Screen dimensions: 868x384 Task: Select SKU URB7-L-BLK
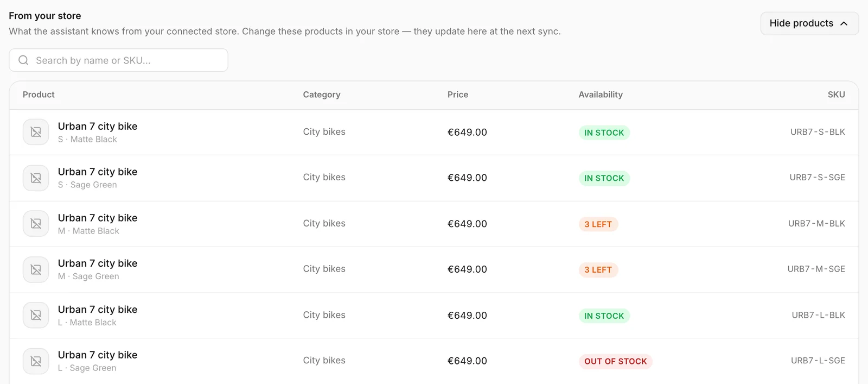coord(818,315)
